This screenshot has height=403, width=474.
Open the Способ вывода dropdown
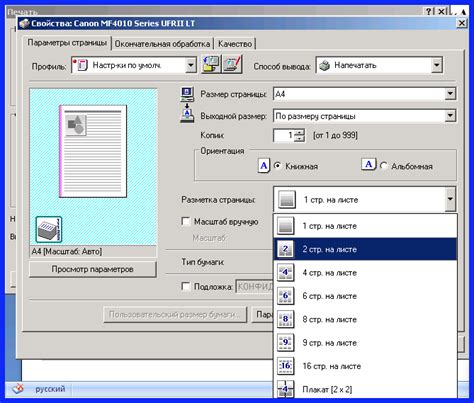(437, 65)
